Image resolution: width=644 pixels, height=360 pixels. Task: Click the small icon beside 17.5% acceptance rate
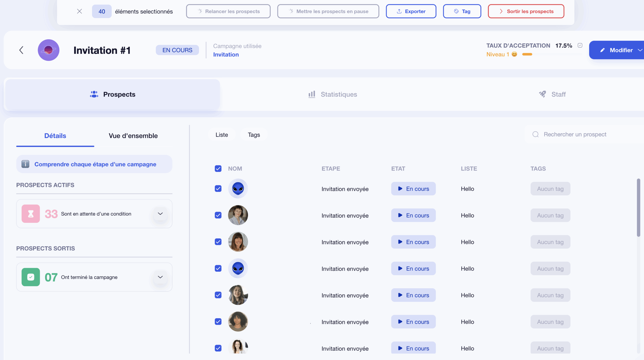point(580,45)
